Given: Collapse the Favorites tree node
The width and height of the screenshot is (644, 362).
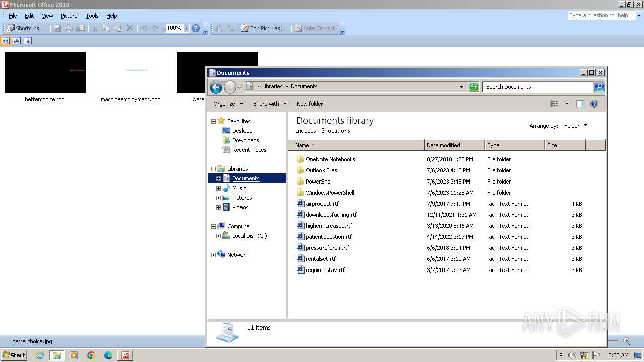Looking at the screenshot, I should pyautogui.click(x=213, y=121).
